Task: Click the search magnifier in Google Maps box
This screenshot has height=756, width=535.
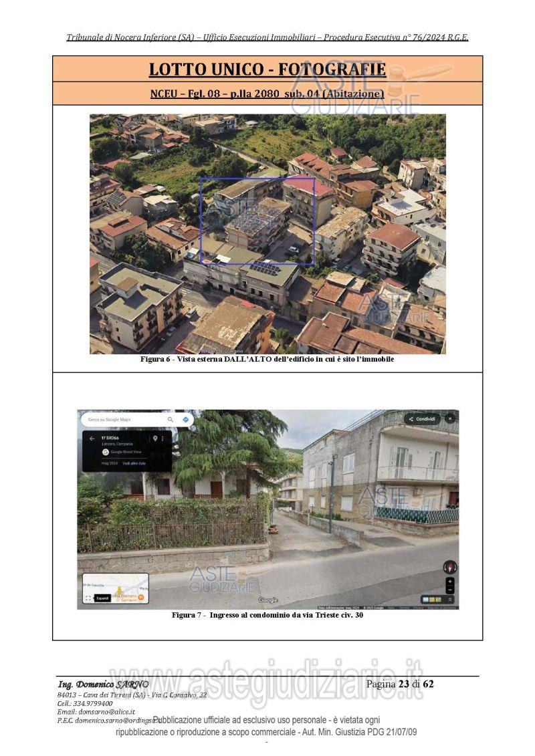Action: pyautogui.click(x=171, y=420)
